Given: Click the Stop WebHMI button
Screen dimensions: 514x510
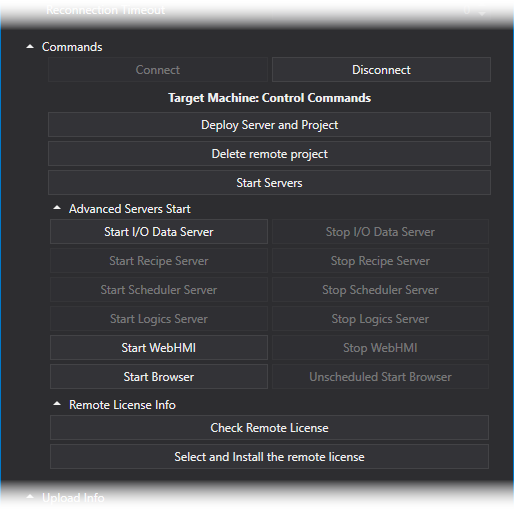Looking at the screenshot, I should [x=380, y=348].
